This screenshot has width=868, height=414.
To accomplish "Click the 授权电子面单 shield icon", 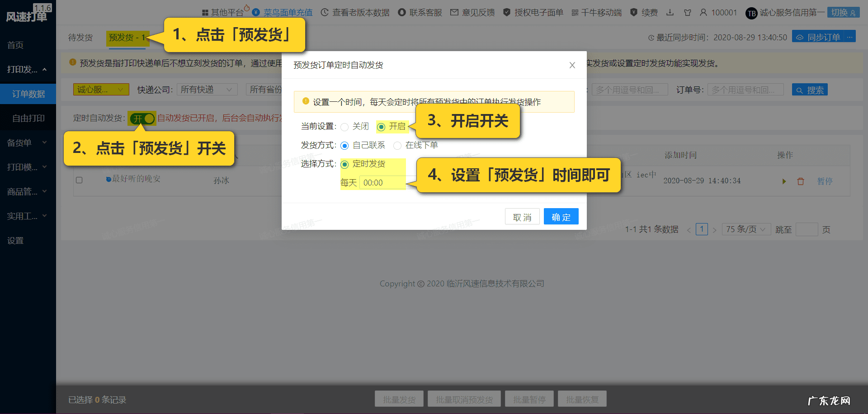I will (x=506, y=12).
